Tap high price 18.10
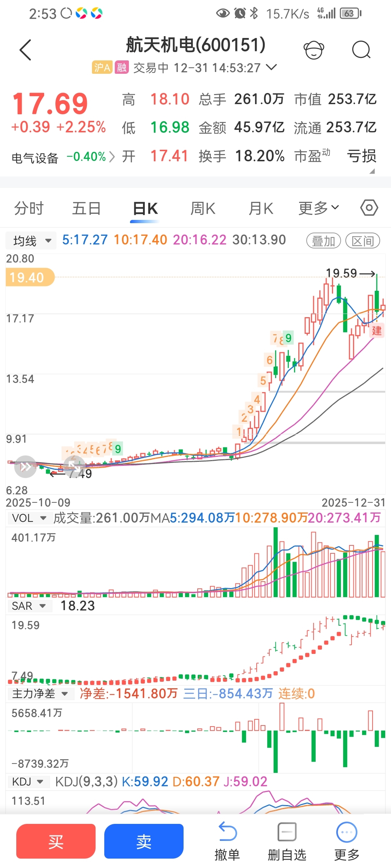Screen dimensions: 391x868 pos(170,99)
